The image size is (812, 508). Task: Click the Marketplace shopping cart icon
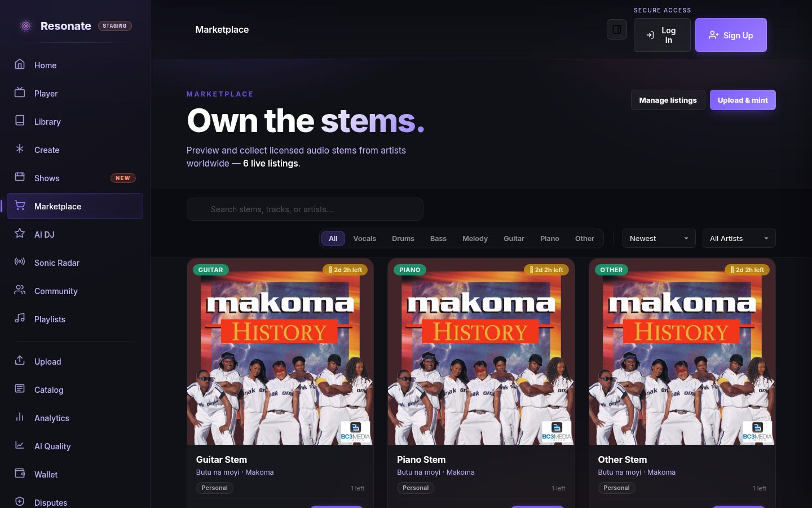click(x=20, y=205)
